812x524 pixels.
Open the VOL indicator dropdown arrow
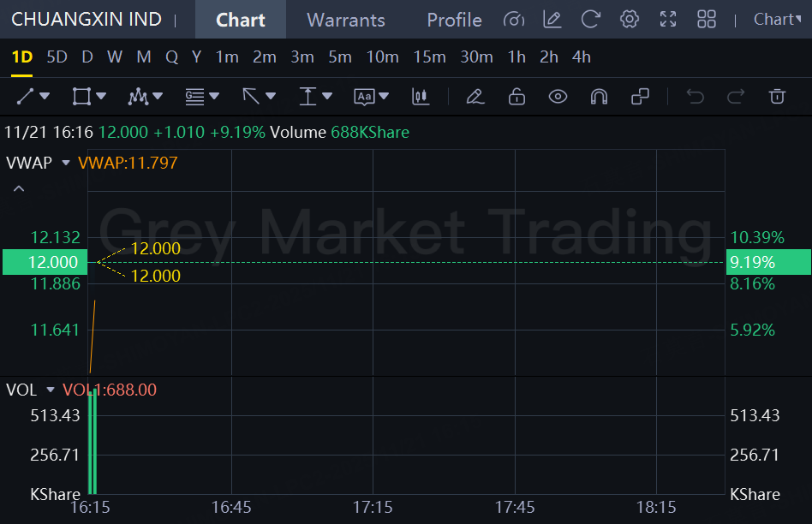pos(51,390)
